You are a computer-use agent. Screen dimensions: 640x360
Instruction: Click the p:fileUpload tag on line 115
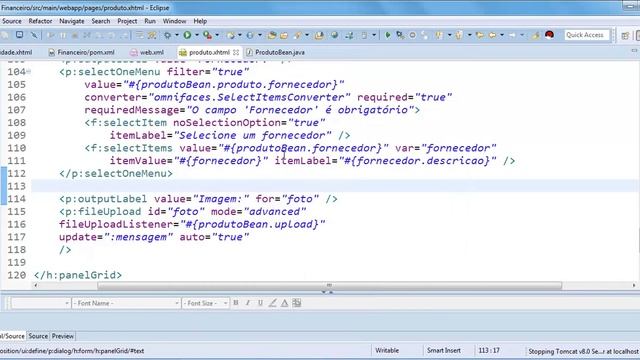click(x=100, y=211)
